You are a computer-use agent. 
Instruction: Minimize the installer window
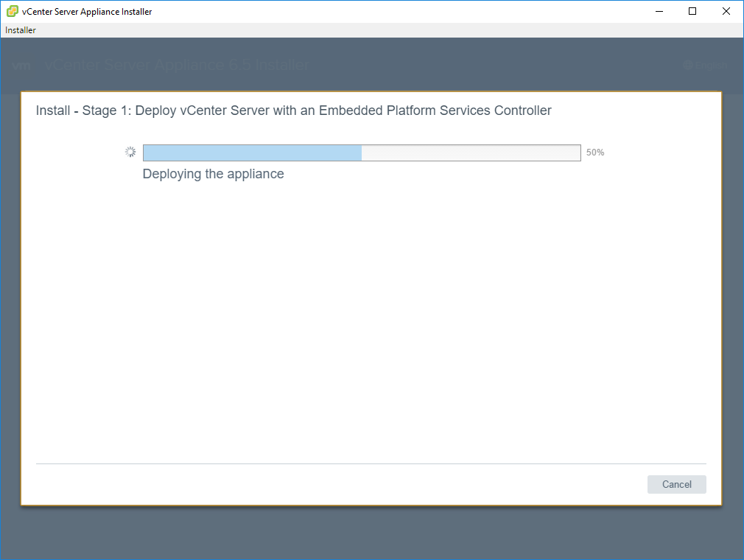pos(659,11)
